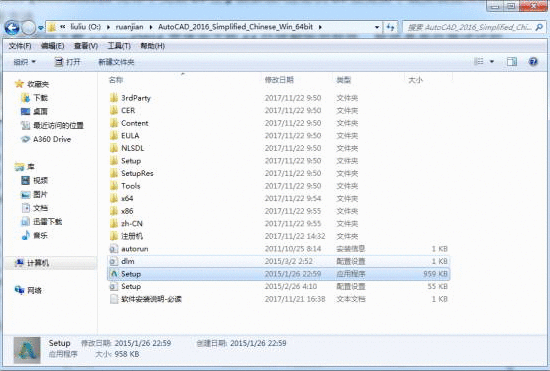Click ruanjian in the address breadcrumb

(129, 27)
